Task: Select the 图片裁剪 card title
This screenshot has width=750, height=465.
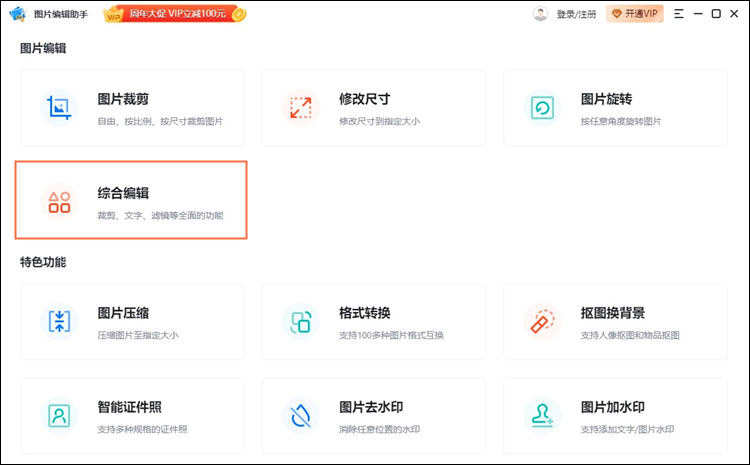Action: pos(123,99)
